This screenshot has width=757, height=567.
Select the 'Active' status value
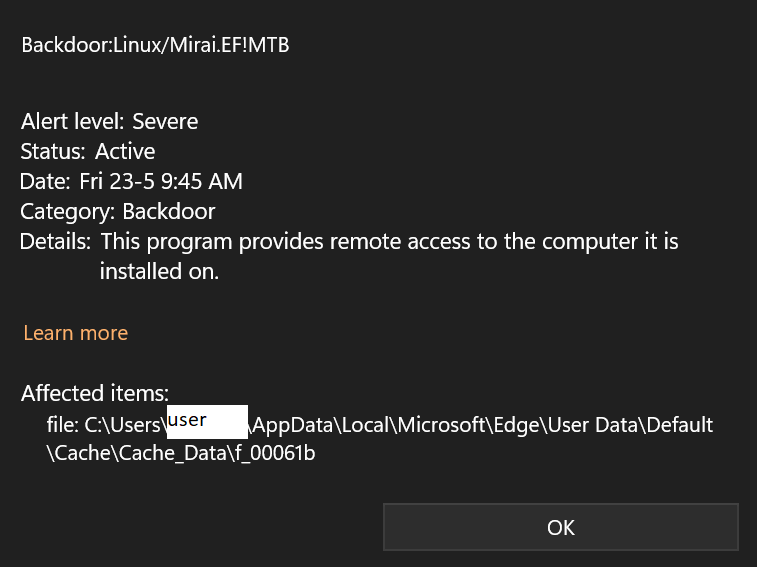pyautogui.click(x=125, y=152)
